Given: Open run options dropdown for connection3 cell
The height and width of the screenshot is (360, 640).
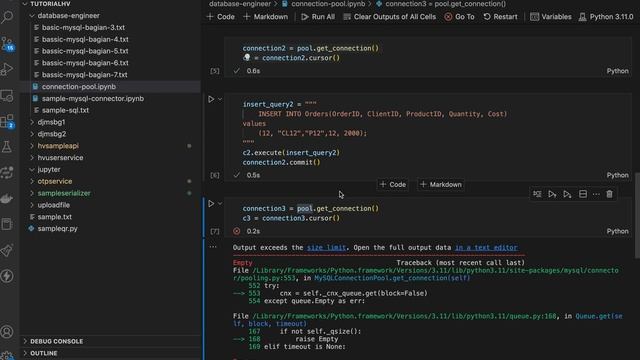Looking at the screenshot, I should click(220, 203).
